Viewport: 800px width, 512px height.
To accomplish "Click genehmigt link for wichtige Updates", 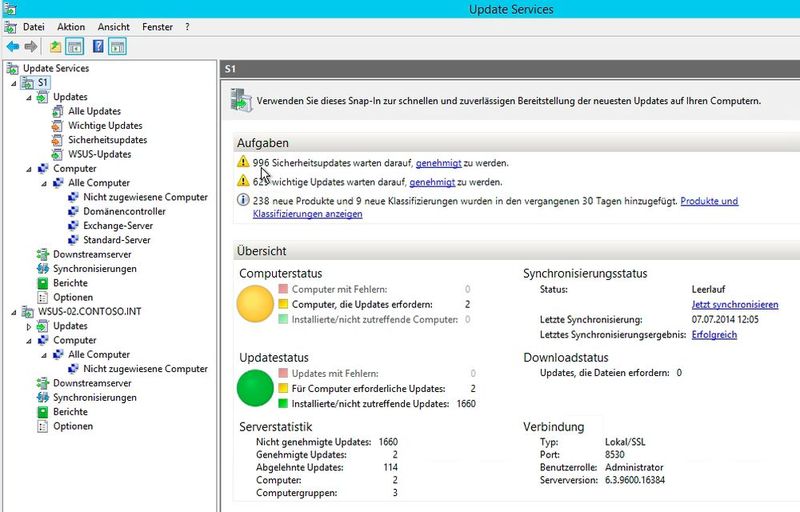I will pyautogui.click(x=432, y=182).
